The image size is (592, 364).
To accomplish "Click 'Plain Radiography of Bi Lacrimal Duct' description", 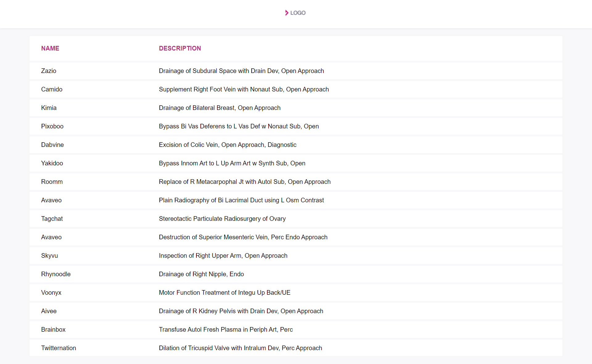I will [x=241, y=200].
